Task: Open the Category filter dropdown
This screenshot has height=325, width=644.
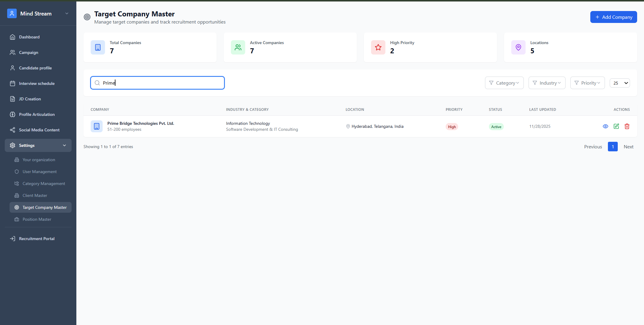Action: [x=504, y=83]
